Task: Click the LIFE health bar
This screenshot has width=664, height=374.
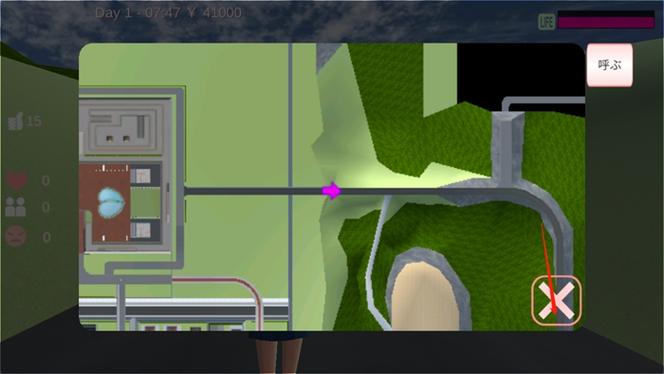Action: point(606,20)
